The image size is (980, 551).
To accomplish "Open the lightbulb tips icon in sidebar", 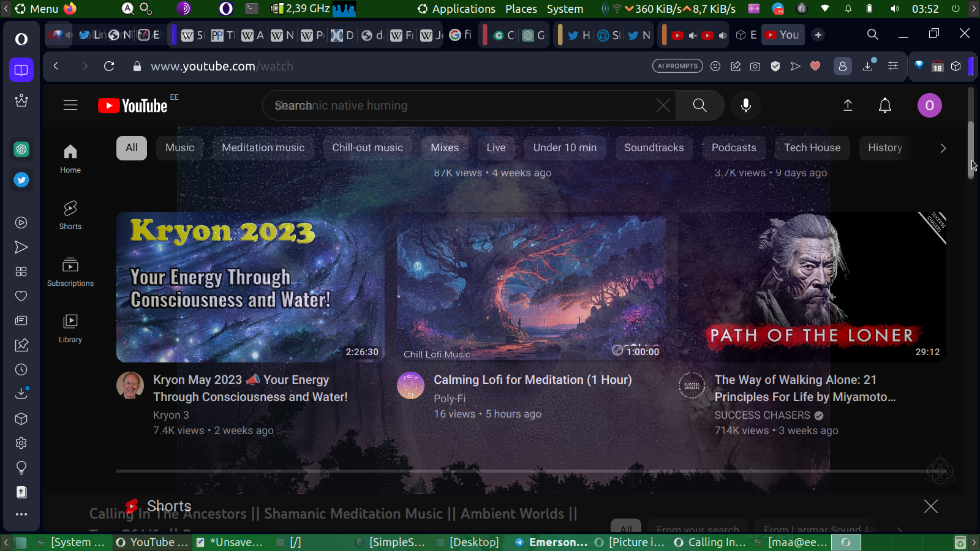I will click(x=21, y=468).
